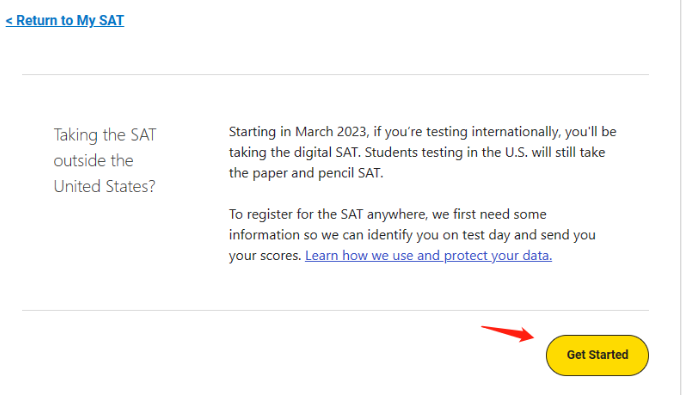The height and width of the screenshot is (395, 682).
Task: Click the phrase 'paper and pencil SAT.'
Action: tap(318, 173)
